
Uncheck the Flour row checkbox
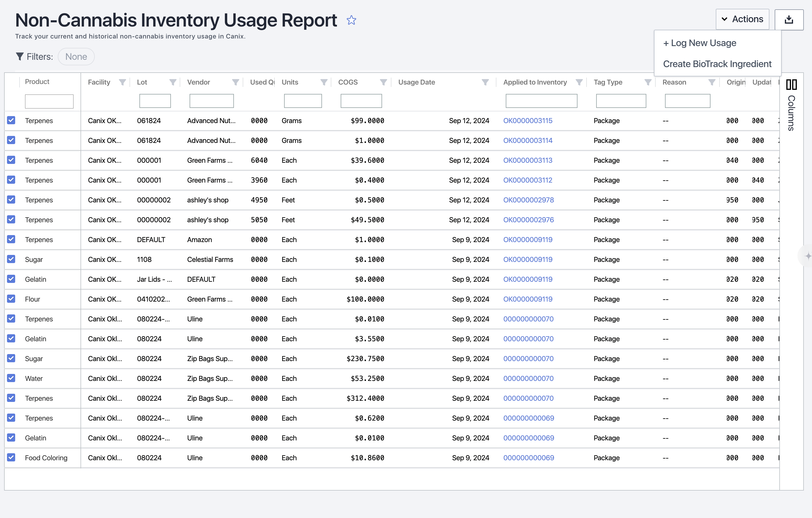[11, 299]
